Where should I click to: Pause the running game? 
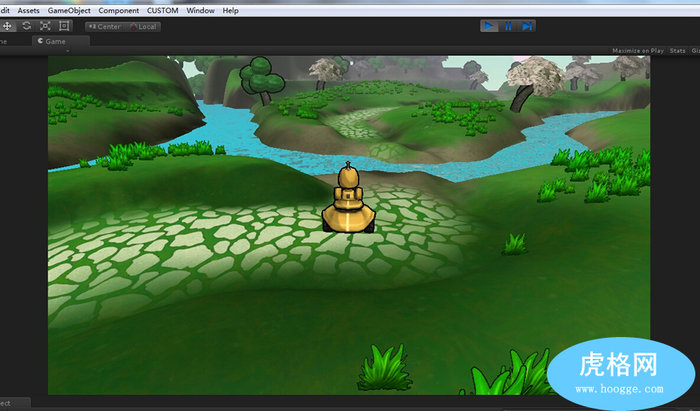(508, 26)
